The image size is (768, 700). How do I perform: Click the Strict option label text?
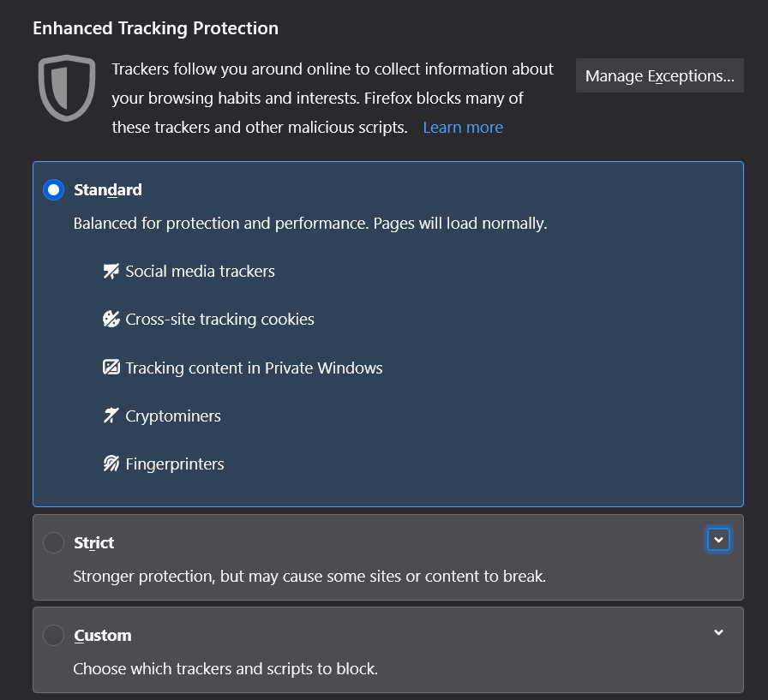pos(94,543)
